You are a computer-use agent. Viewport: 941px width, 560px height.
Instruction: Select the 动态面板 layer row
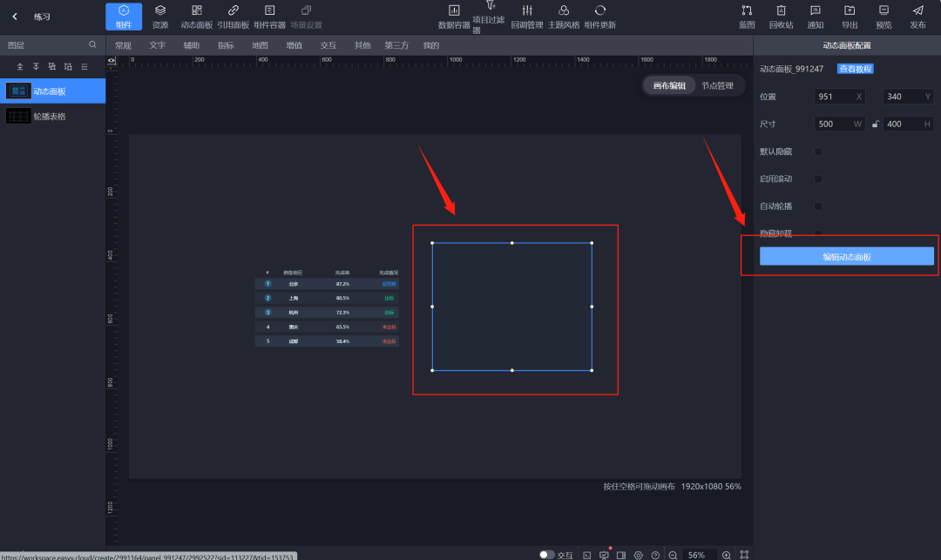[53, 91]
